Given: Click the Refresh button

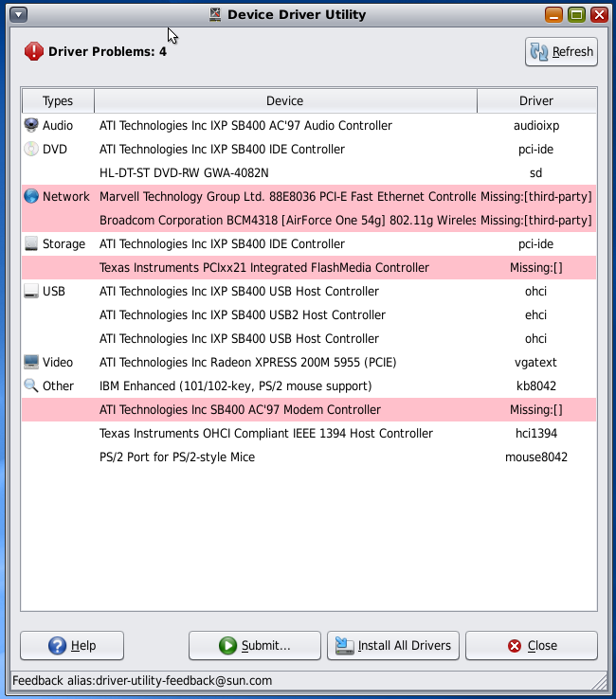Looking at the screenshot, I should 561,52.
